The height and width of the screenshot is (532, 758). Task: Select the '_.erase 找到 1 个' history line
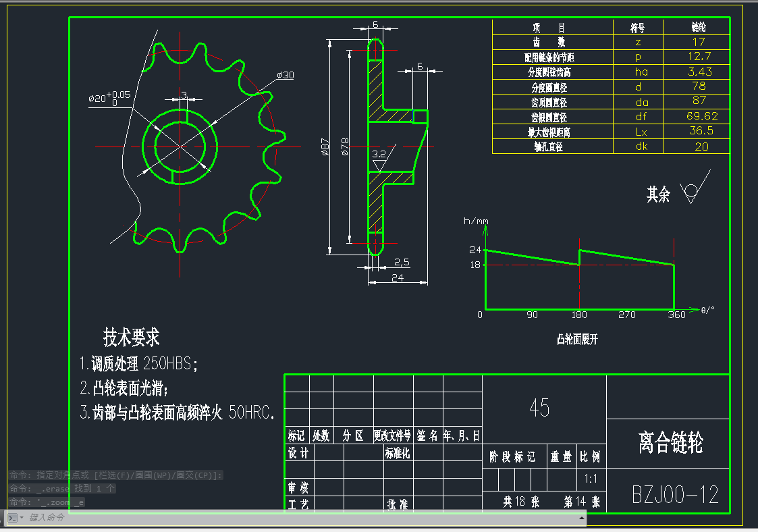[x=62, y=489]
